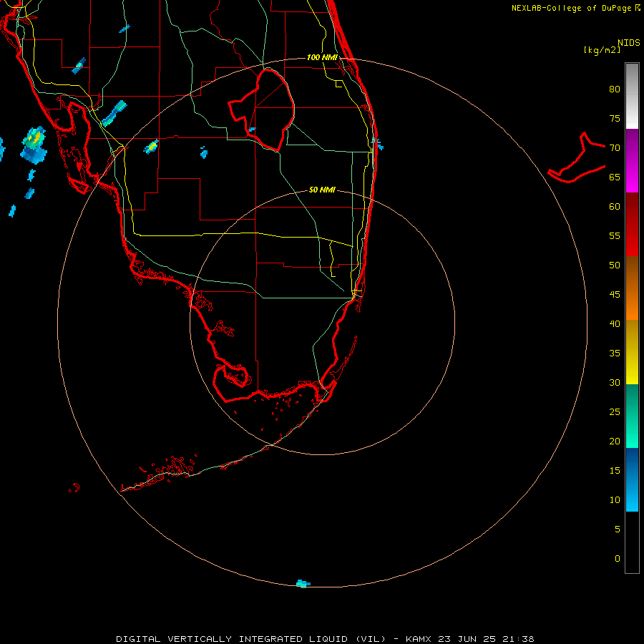644x644 pixels.
Task: Click the small echo inside Lake Okeechobee outline
Action: pos(252,130)
